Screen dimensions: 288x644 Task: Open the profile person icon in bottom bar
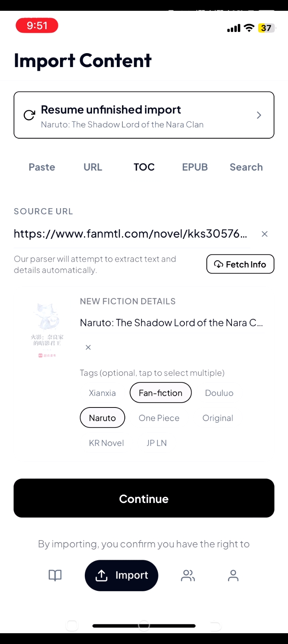(233, 575)
